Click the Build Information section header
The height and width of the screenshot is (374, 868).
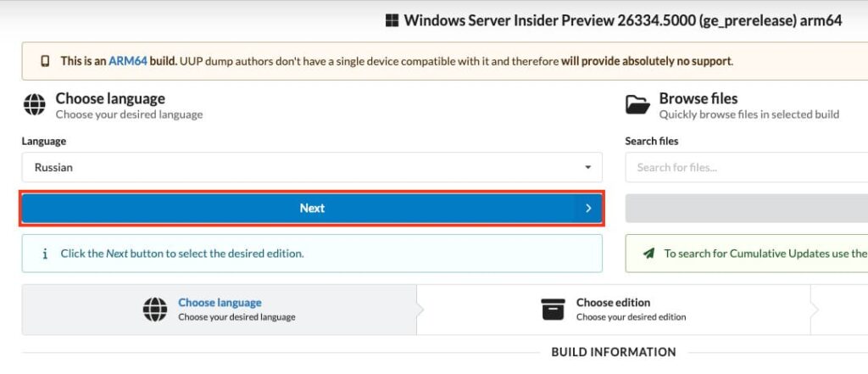pyautogui.click(x=614, y=353)
